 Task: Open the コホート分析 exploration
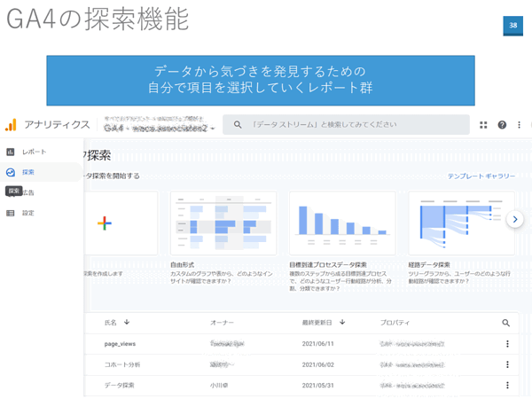point(122,364)
